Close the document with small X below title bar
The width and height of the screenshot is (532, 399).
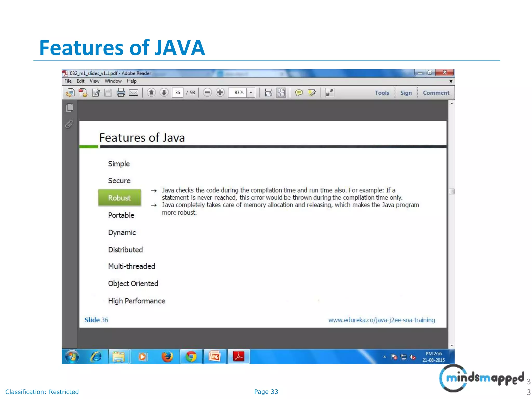coord(451,81)
